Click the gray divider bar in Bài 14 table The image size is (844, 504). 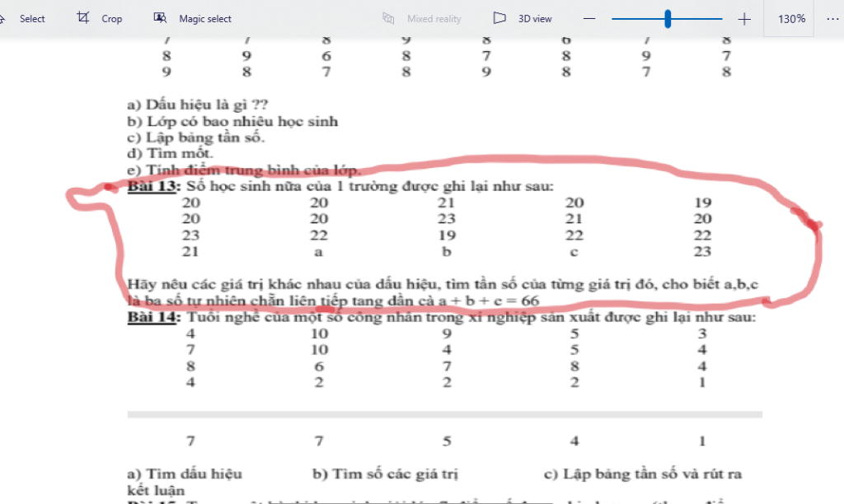(444, 415)
